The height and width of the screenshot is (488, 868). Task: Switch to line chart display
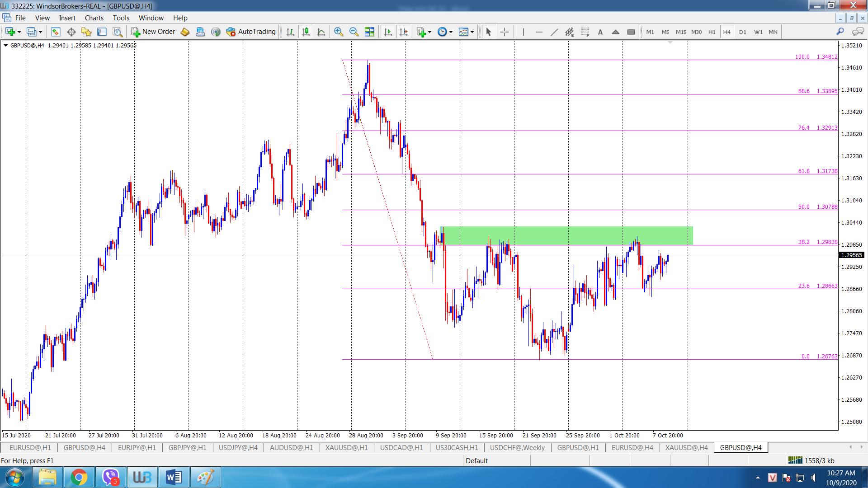[321, 32]
